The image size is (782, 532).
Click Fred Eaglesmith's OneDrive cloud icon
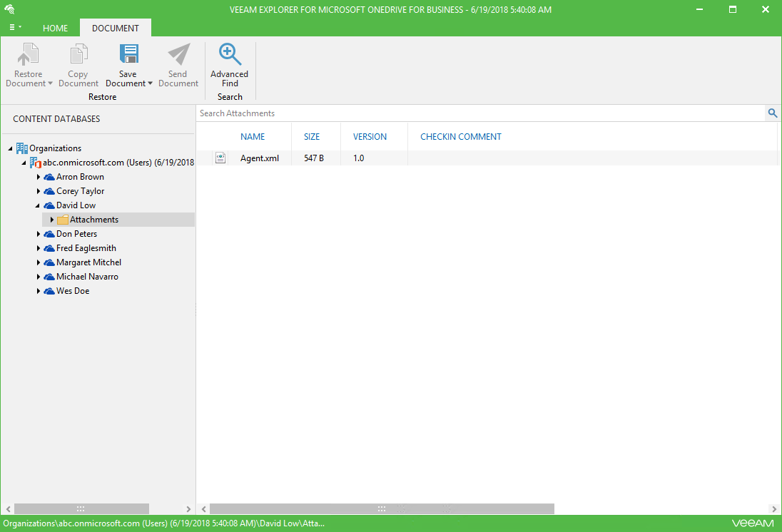49,248
